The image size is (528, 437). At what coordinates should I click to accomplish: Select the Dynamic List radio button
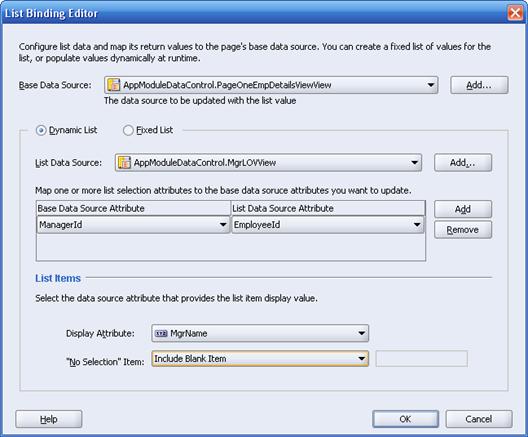pos(41,130)
